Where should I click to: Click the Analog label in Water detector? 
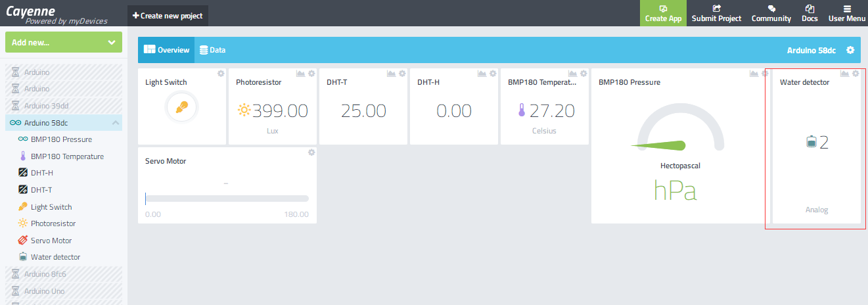tap(817, 210)
